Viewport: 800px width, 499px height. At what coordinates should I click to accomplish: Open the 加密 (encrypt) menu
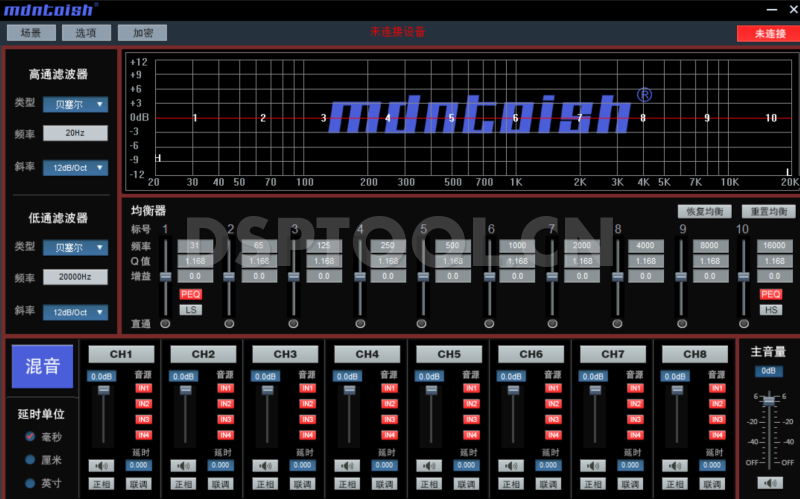(142, 33)
